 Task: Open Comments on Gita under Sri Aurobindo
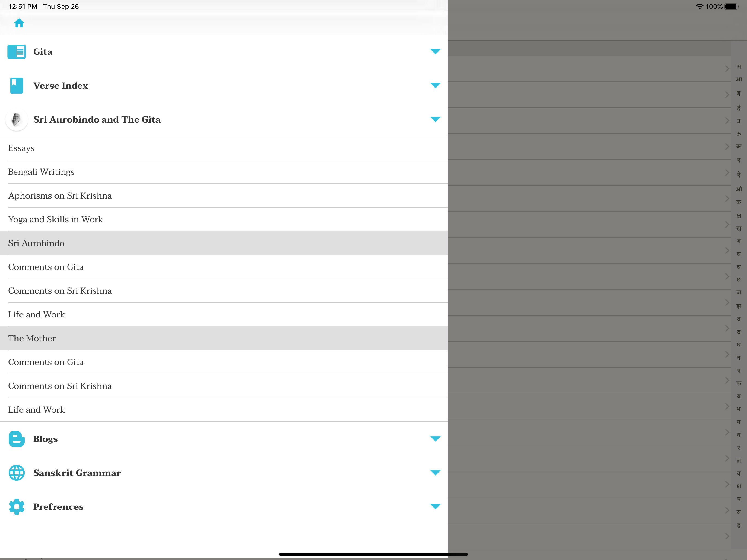[x=224, y=267]
